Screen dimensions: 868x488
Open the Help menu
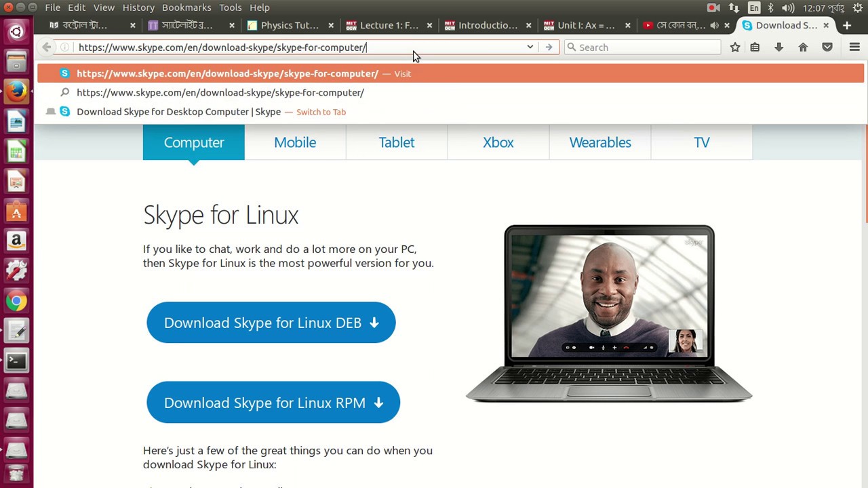(260, 7)
